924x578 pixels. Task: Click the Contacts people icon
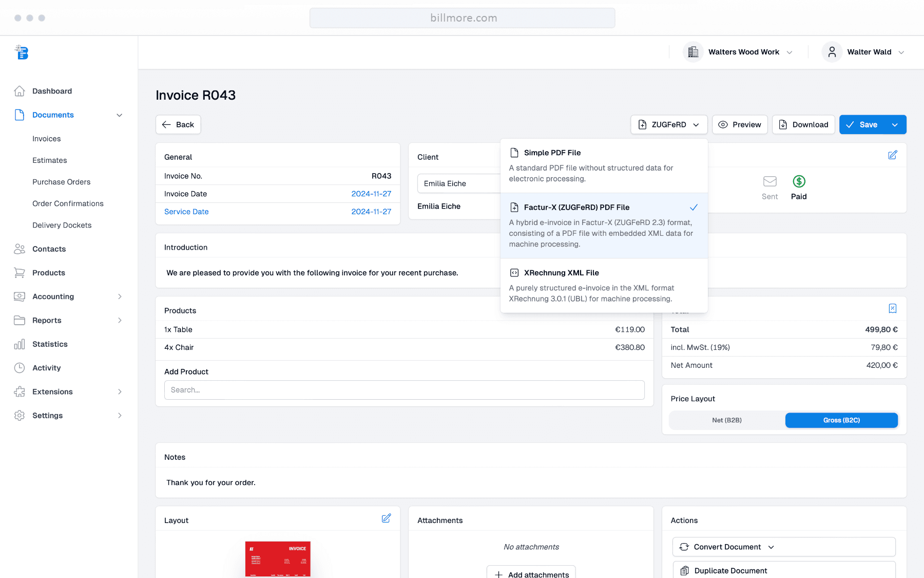tap(20, 249)
